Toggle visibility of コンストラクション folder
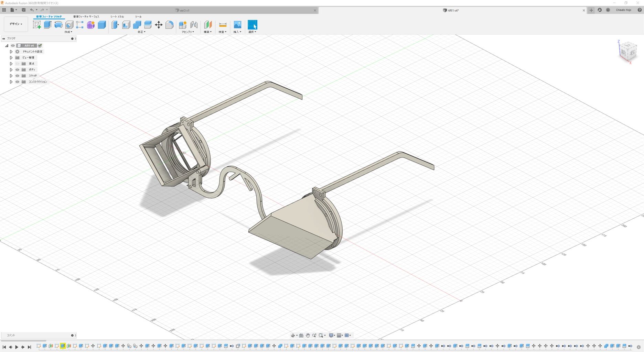Image resolution: width=644 pixels, height=352 pixels. 17,82
